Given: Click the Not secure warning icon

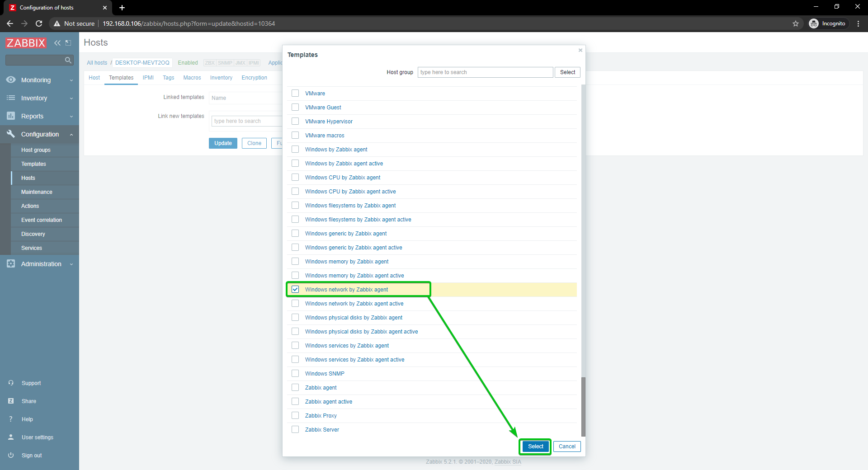Looking at the screenshot, I should point(57,23).
